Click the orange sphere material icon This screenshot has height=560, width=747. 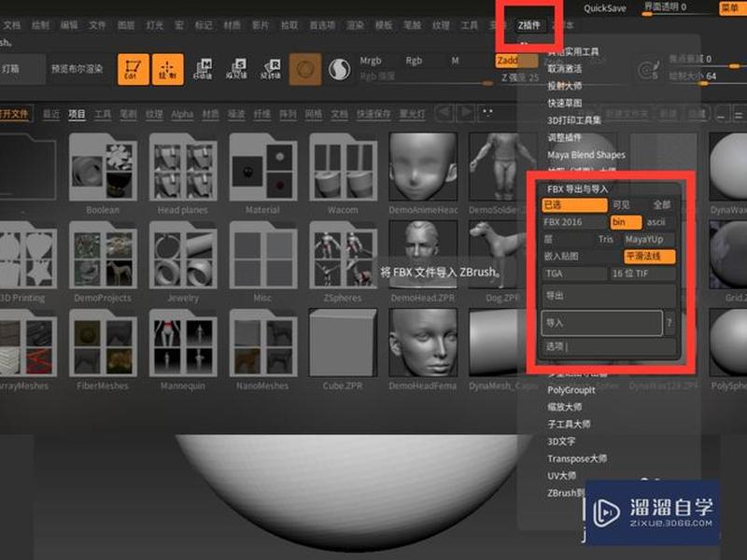(305, 69)
